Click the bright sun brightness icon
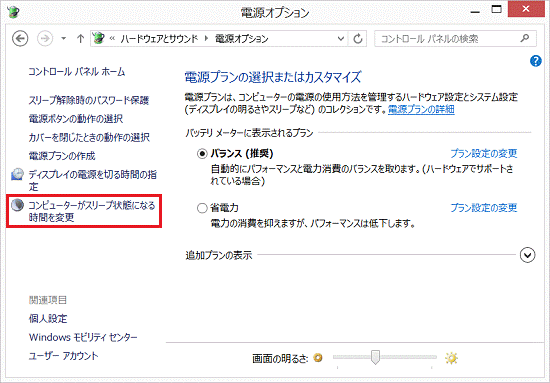 tap(451, 358)
